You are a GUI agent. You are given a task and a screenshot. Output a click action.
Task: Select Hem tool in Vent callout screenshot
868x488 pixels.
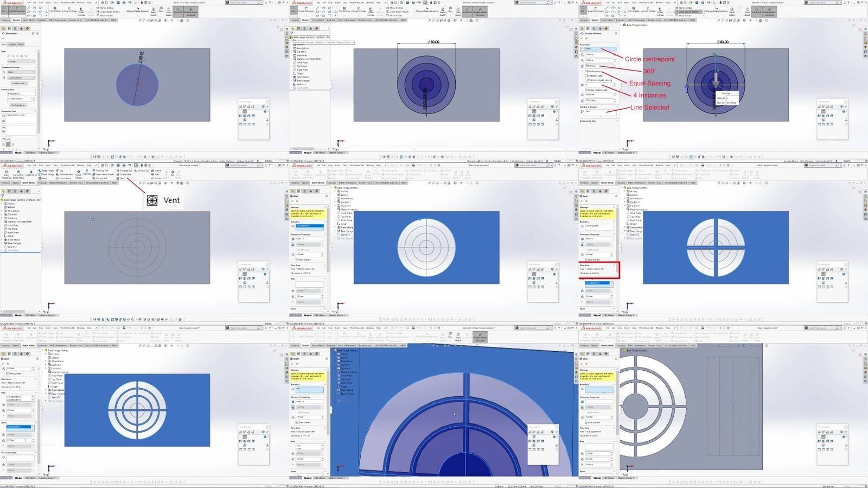pyautogui.click(x=44, y=178)
